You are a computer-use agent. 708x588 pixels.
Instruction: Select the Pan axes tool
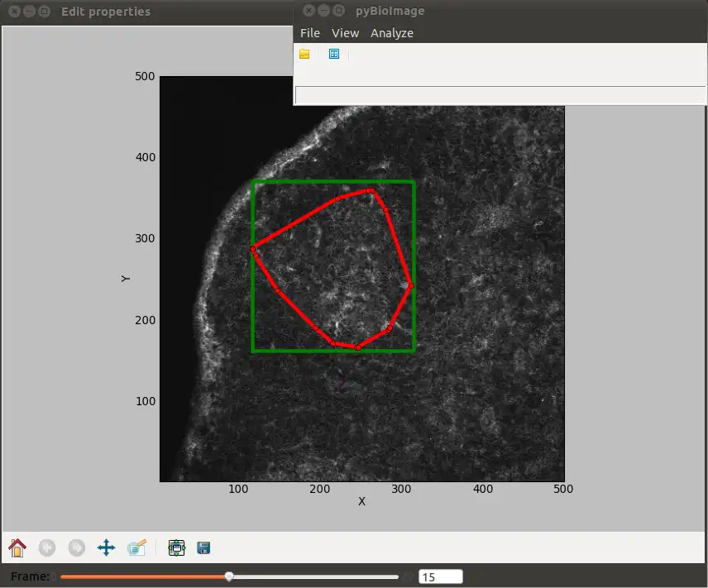106,547
